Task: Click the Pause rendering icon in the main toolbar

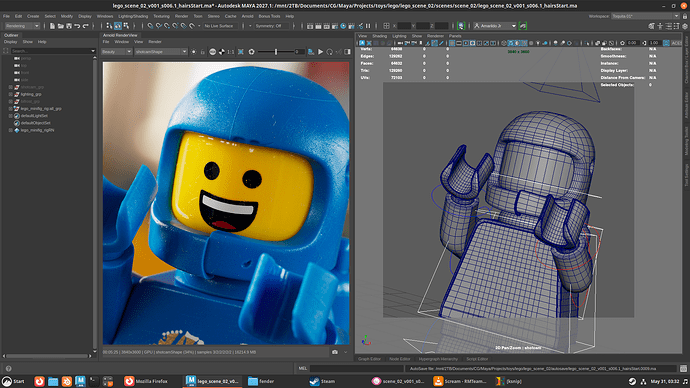Action: pyautogui.click(x=368, y=26)
